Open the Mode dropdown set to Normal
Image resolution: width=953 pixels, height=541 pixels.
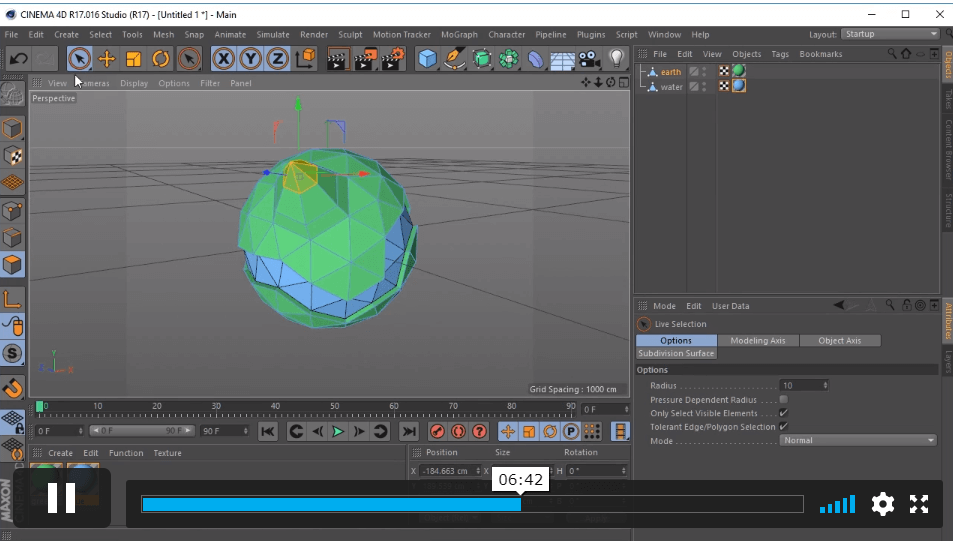tap(858, 440)
